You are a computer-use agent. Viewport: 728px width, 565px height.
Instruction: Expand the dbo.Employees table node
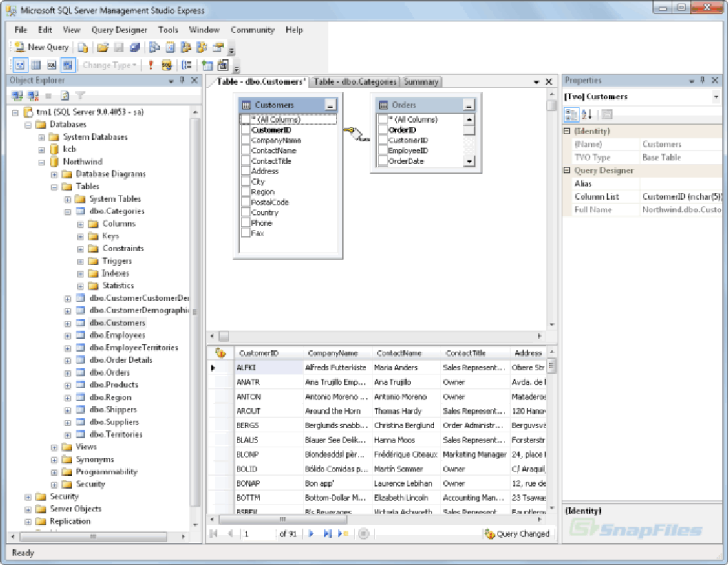(x=68, y=335)
